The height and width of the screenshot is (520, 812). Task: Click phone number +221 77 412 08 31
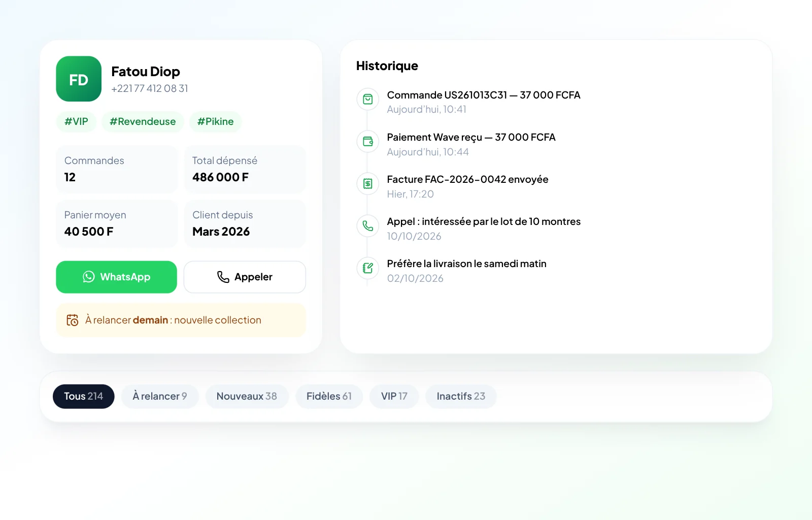150,88
